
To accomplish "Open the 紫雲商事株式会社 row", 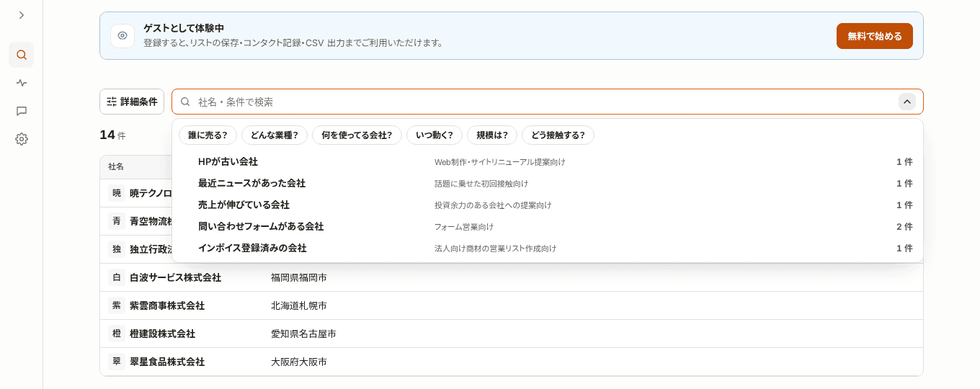I will tap(512, 305).
